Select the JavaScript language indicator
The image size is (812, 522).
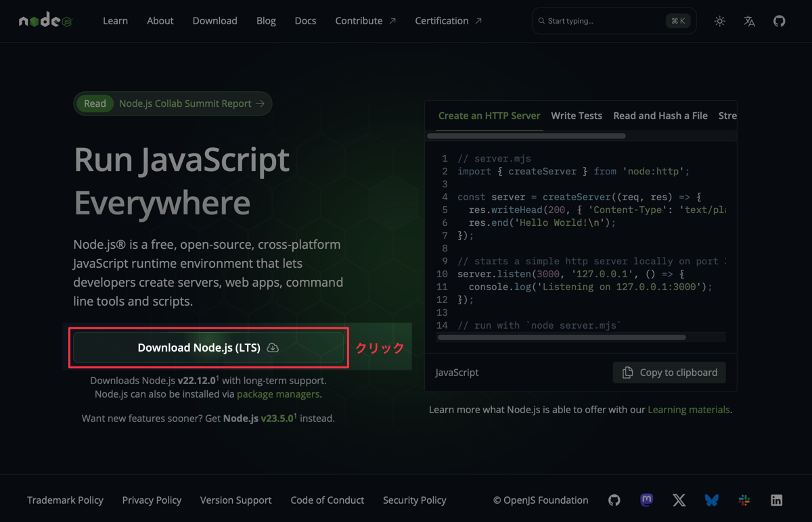point(456,372)
